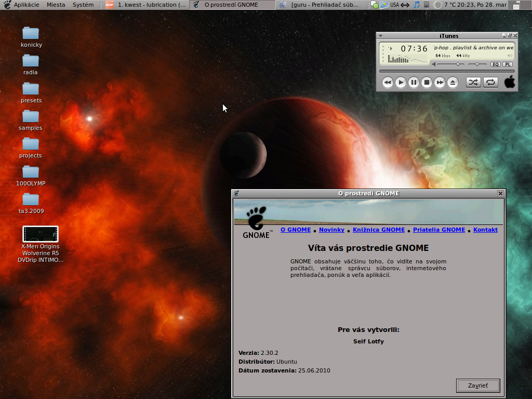This screenshot has height=399, width=532.
Task: Click the GNOME foot logo in About dialog
Action: coord(257,222)
